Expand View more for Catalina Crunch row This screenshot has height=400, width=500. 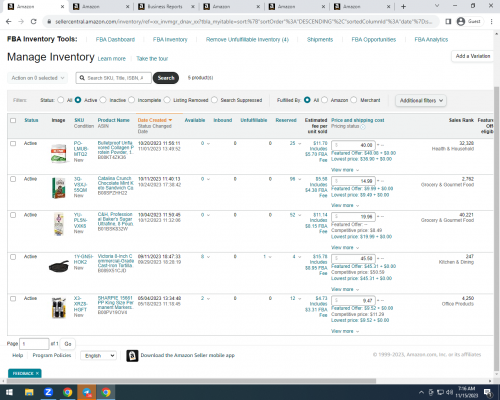click(345, 205)
